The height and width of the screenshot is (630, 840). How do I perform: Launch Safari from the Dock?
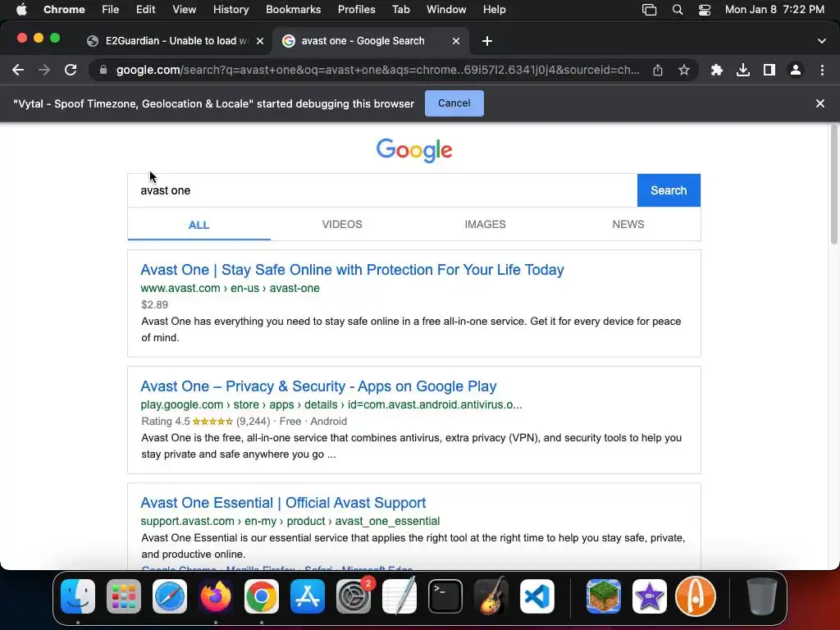[x=170, y=596]
